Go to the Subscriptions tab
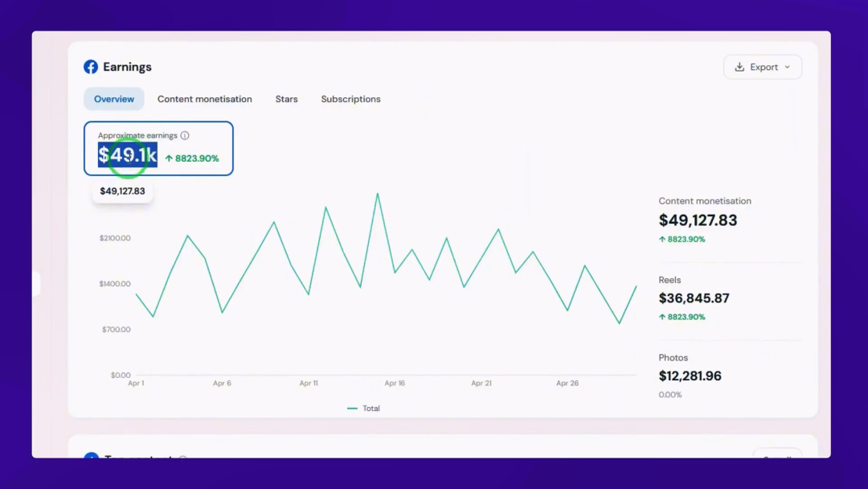868x489 pixels. tap(351, 99)
